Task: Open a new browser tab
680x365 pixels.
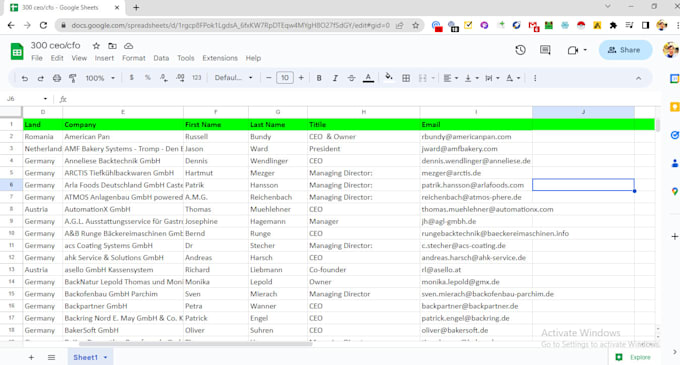Action: tap(136, 7)
